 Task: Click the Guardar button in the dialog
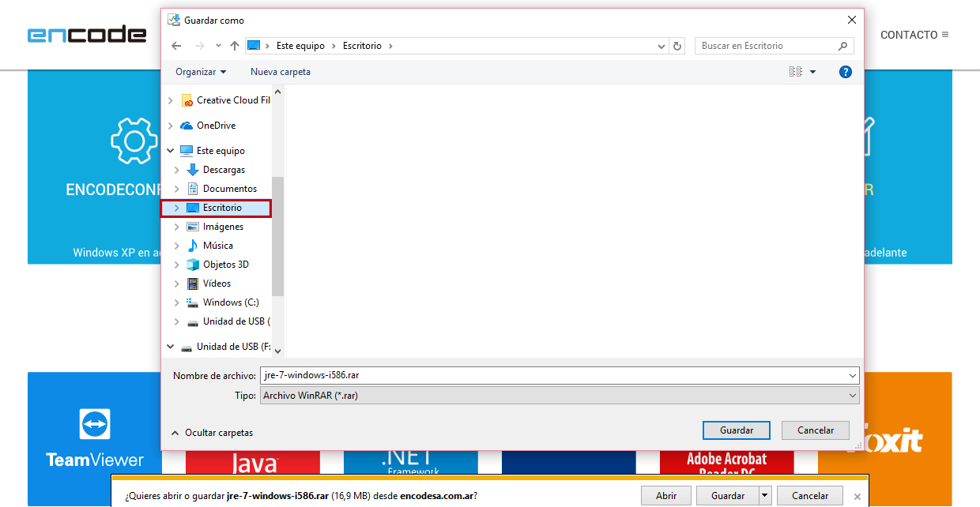737,430
